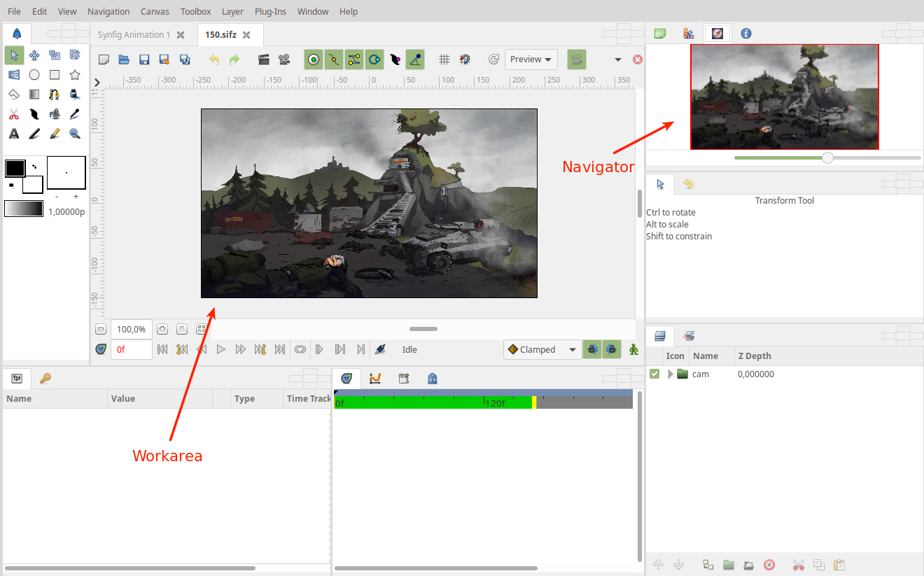Click the Refresh canvas icon

pos(493,59)
